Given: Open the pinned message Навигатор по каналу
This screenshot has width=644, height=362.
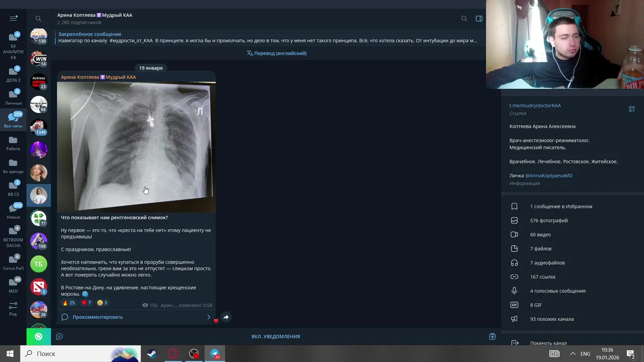Looking at the screenshot, I should 268,37.
